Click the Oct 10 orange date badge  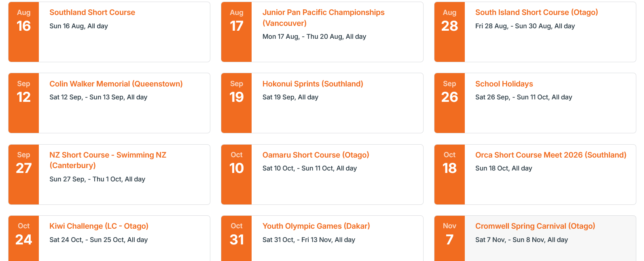pos(237,175)
